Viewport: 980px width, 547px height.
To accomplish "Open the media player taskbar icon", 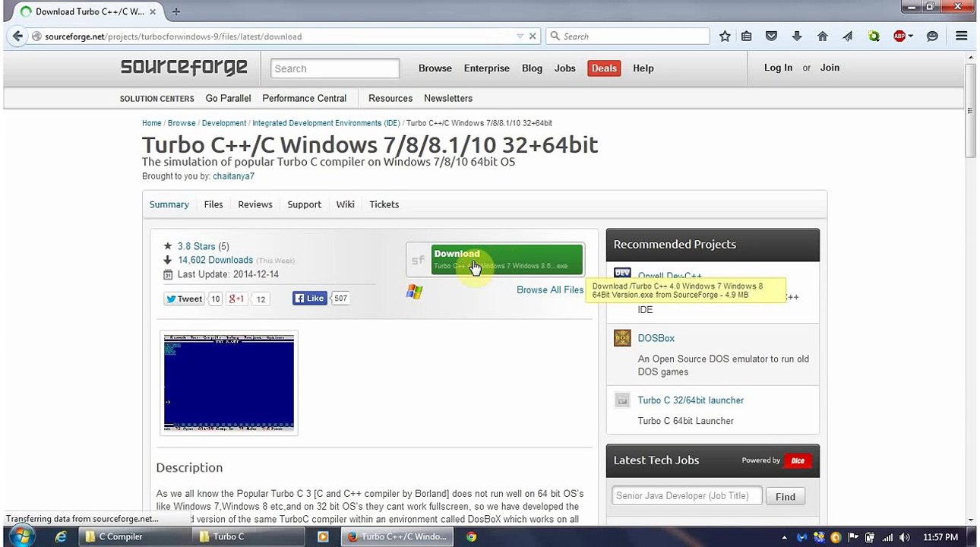I will tap(323, 536).
